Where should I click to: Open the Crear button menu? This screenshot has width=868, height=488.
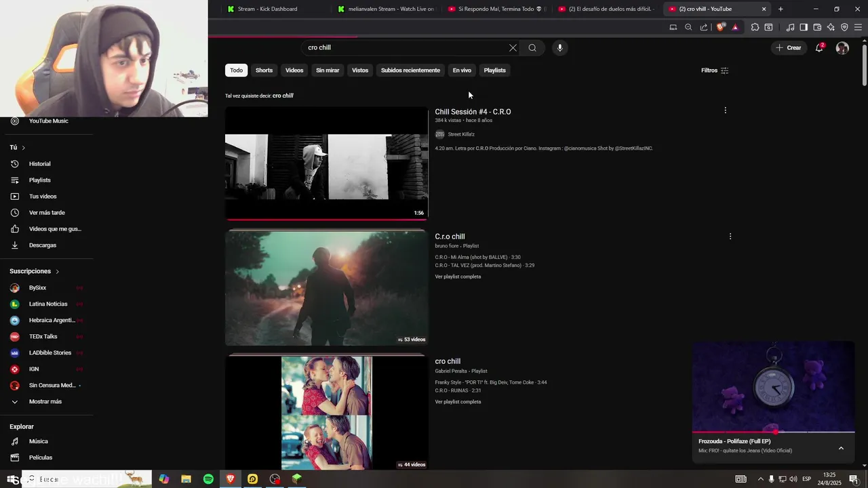(789, 47)
